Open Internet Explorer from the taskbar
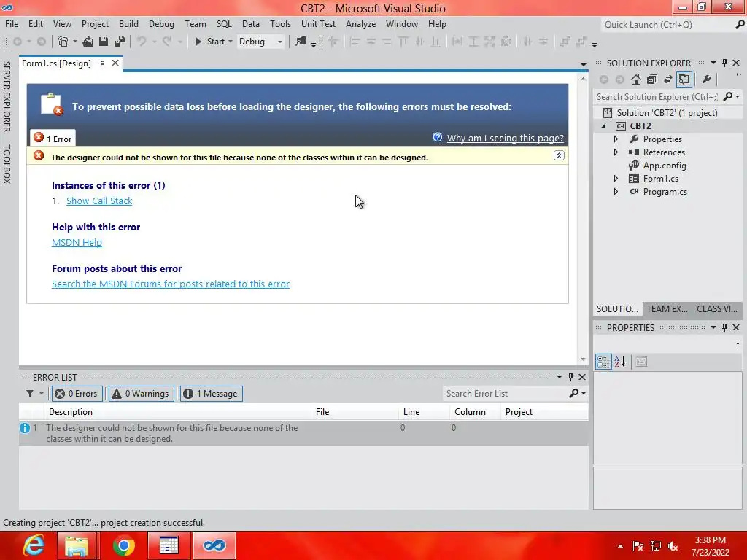747x560 pixels. 34,545
